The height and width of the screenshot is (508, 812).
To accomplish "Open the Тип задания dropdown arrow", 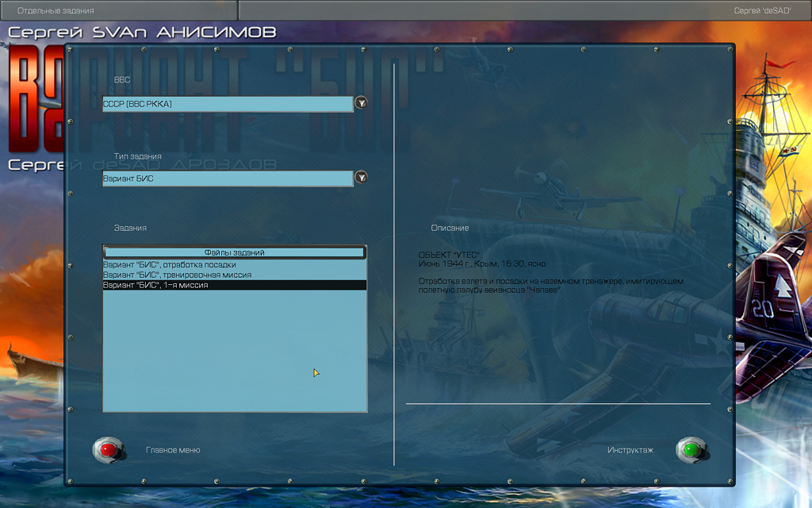I will point(361,178).
